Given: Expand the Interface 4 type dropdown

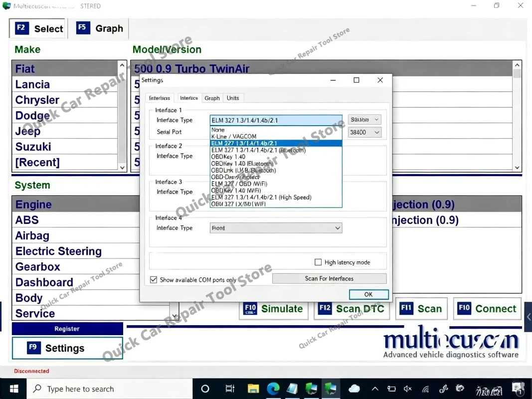Looking at the screenshot, I should 276,228.
